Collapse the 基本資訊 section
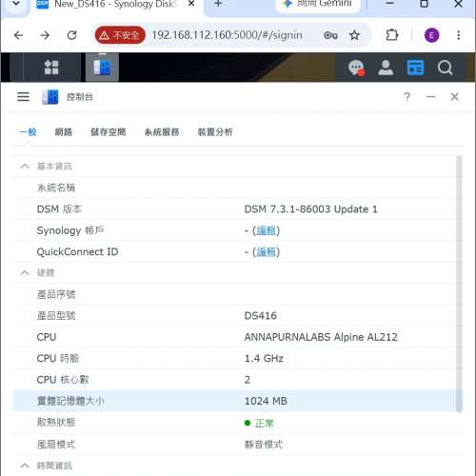Image resolution: width=476 pixels, height=476 pixels. pos(25,166)
